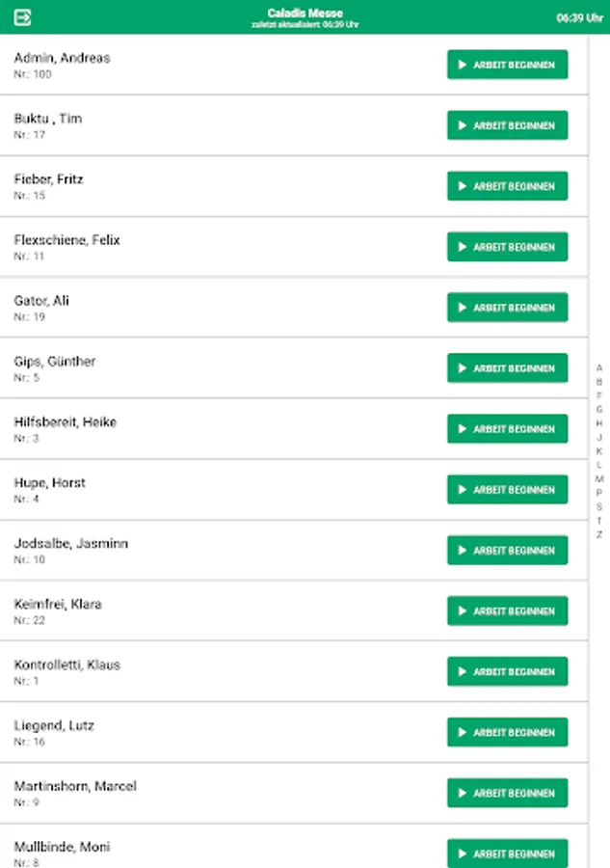Viewport: 610px width, 868px height.
Task: Select letter S in alphabet index
Action: (x=599, y=506)
